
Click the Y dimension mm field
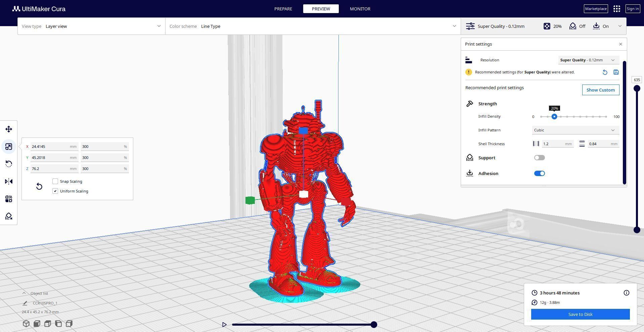[54, 158]
